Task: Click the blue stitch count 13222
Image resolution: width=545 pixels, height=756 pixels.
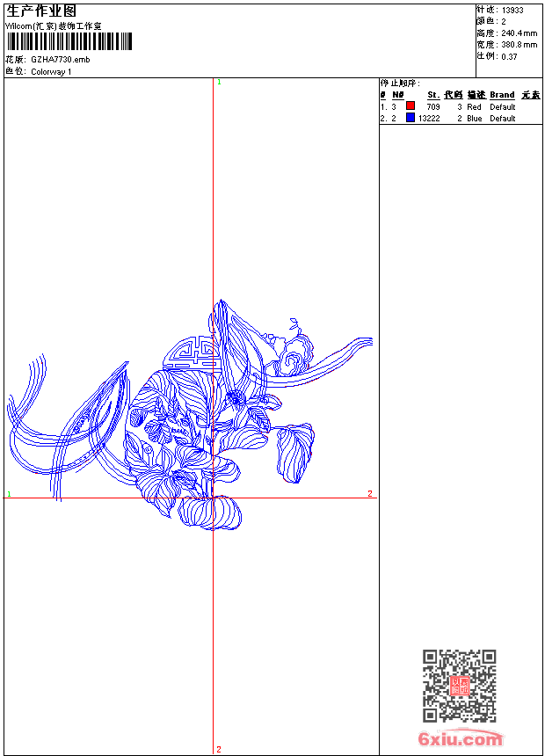Action: pyautogui.click(x=429, y=118)
